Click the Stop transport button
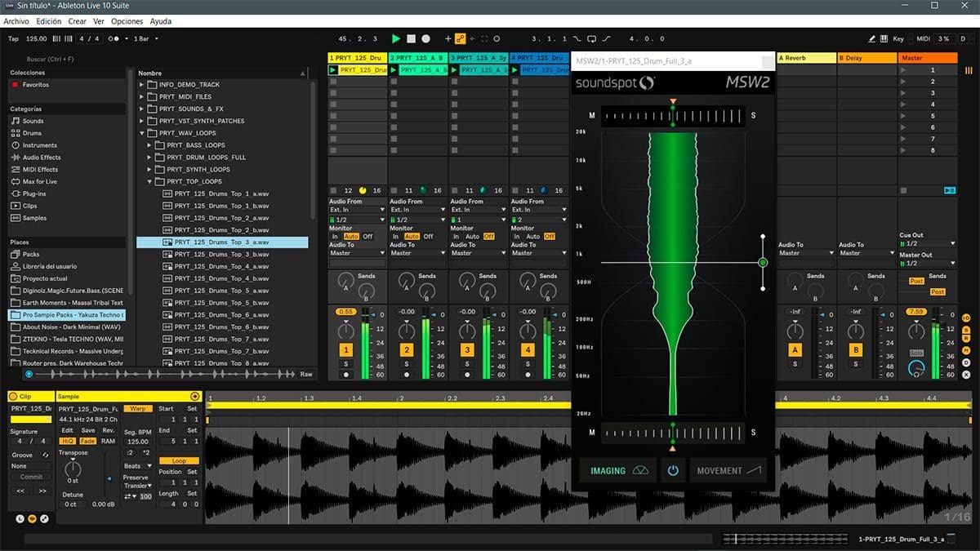Screen dimensions: 980x551 (x=411, y=38)
